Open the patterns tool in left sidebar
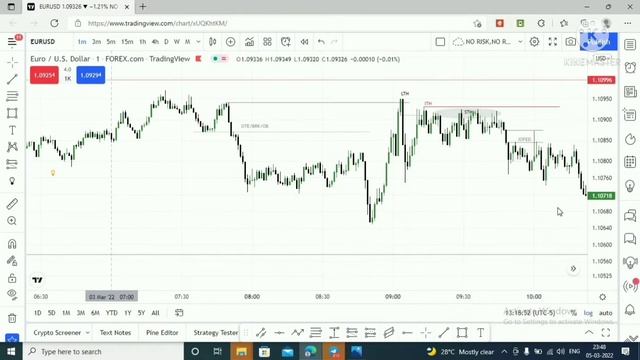 (x=12, y=147)
